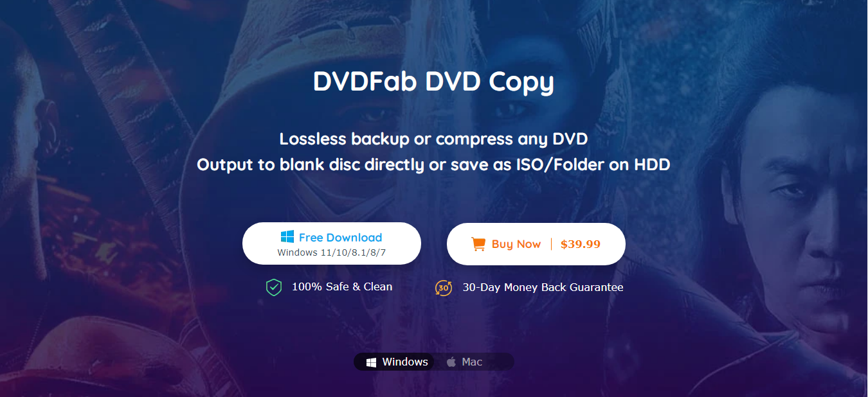
Task: Click the Output to blank disc description line
Action: (x=434, y=164)
